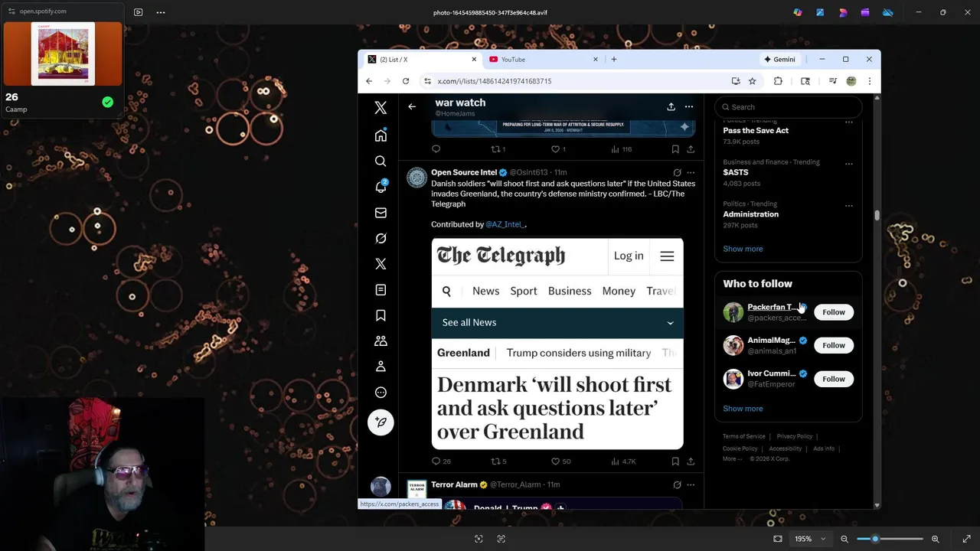
Task: Open the @AZ_Intel_ mention link
Action: [505, 224]
